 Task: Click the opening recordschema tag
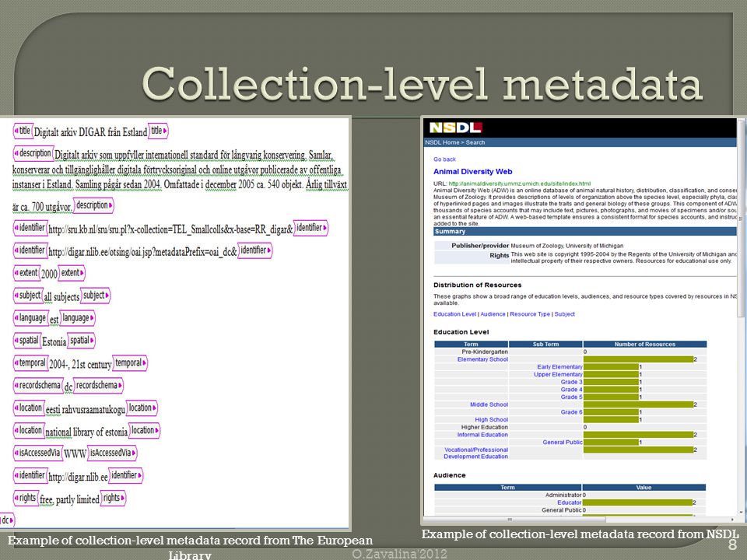pos(37,385)
